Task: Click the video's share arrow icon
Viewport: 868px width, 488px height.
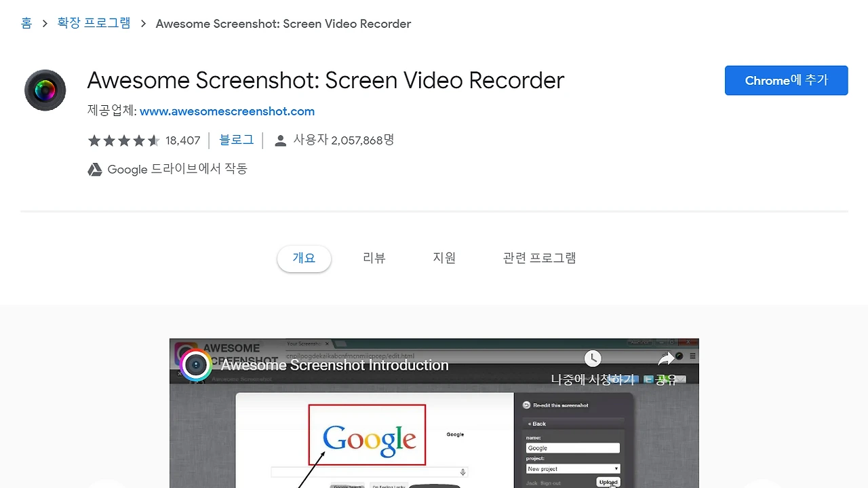Action: pos(667,358)
